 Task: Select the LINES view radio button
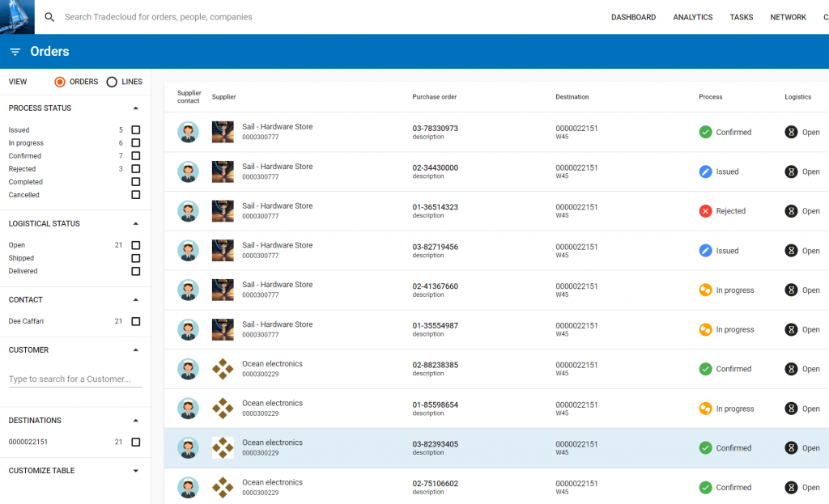coord(112,82)
